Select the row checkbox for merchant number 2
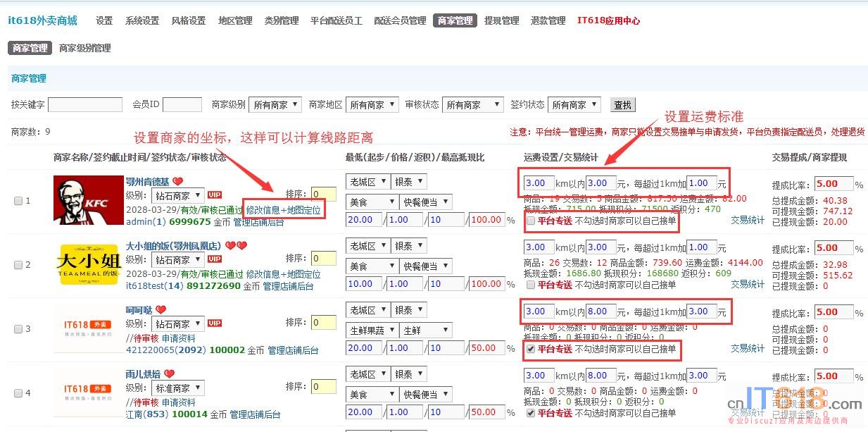The height and width of the screenshot is (432, 868). click(18, 265)
